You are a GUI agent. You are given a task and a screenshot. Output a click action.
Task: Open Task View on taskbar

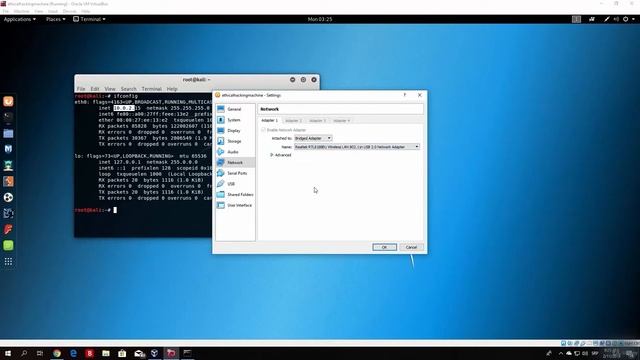pyautogui.click(x=40, y=353)
